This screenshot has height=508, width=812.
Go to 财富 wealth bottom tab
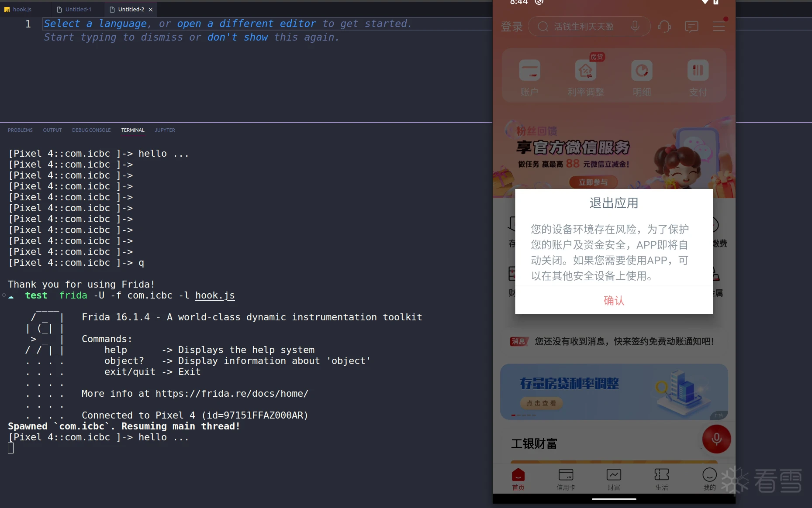tap(614, 479)
